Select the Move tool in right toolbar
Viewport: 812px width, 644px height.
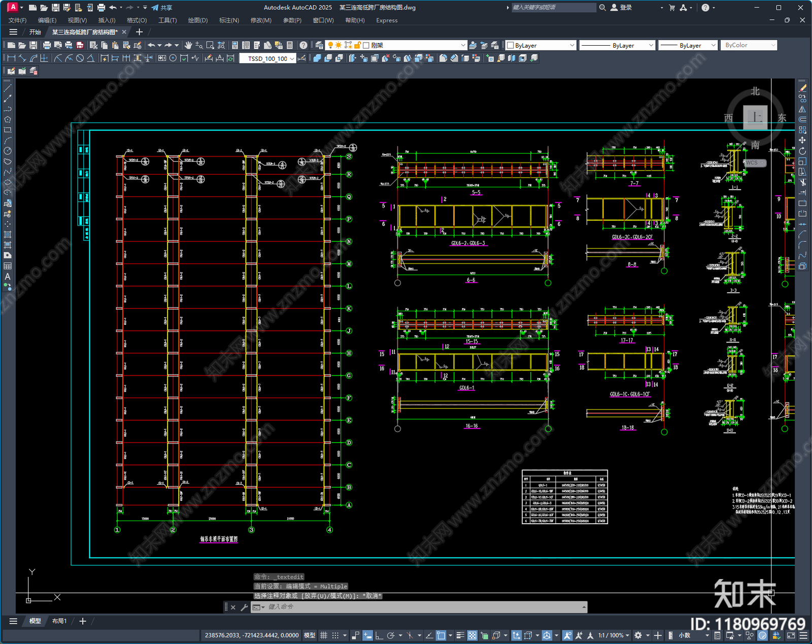(802, 140)
